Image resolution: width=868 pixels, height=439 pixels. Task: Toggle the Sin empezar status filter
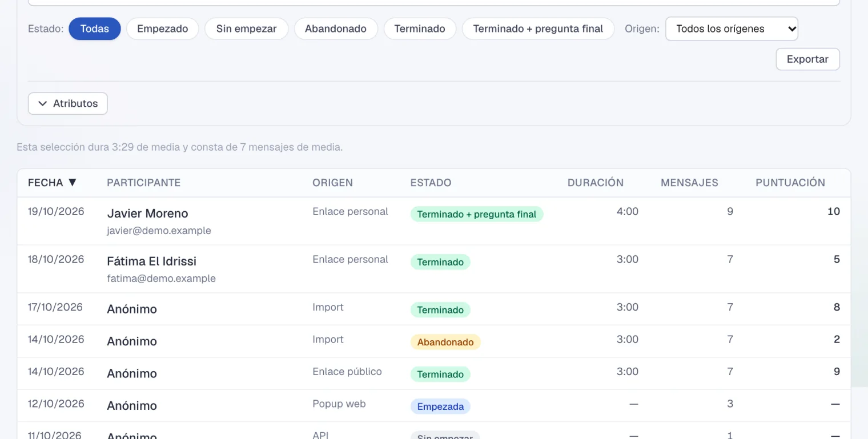tap(247, 29)
